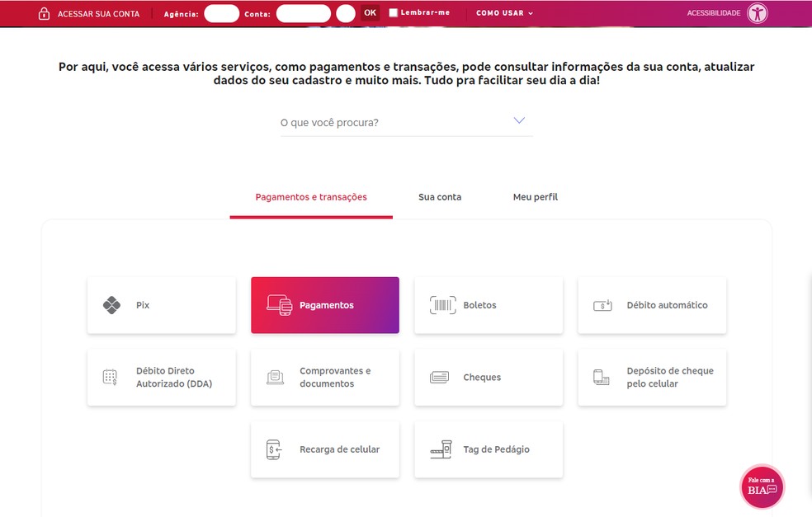Select the Pix icon
812x517 pixels.
point(111,304)
